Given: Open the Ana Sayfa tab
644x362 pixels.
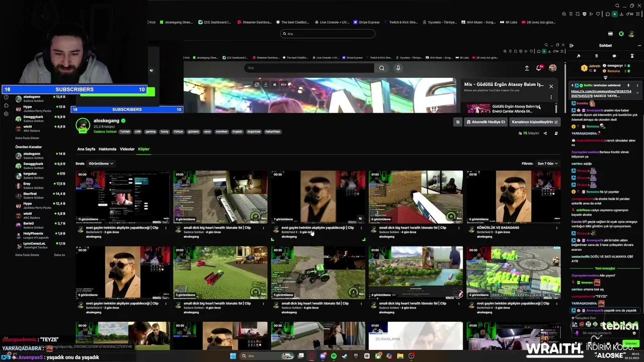Looking at the screenshot, I should pyautogui.click(x=86, y=149).
